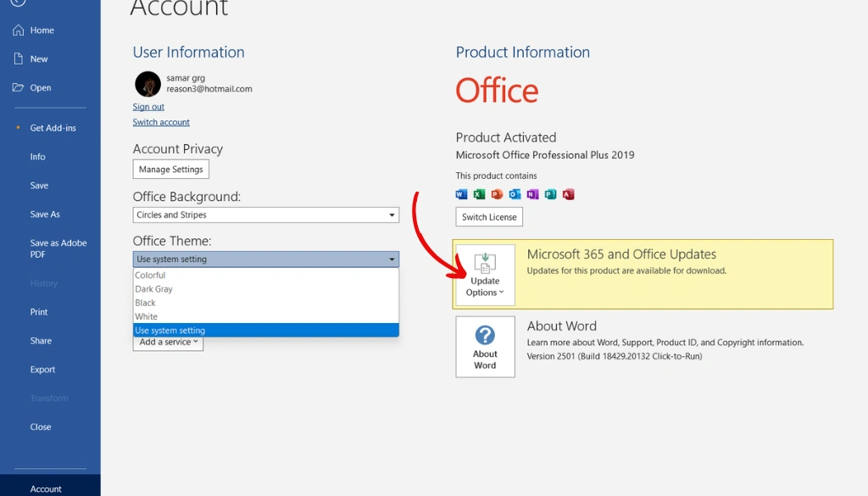Screen dimensions: 868x496
Task: Click the Version 2501 build text
Action: [x=614, y=356]
